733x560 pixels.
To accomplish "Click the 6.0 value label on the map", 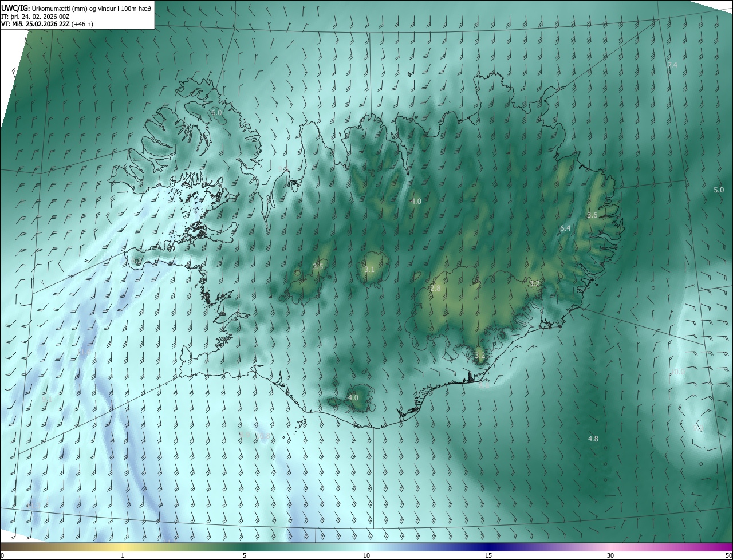I will point(216,113).
